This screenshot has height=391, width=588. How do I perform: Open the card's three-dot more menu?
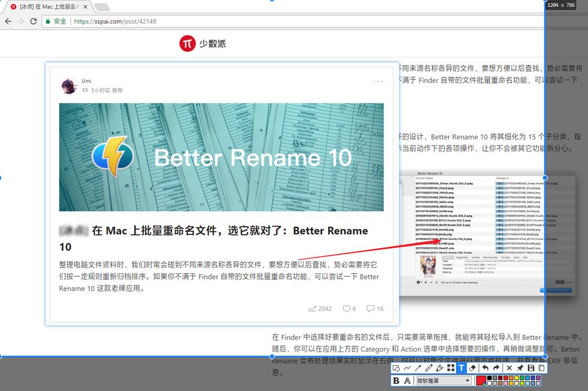(x=378, y=81)
